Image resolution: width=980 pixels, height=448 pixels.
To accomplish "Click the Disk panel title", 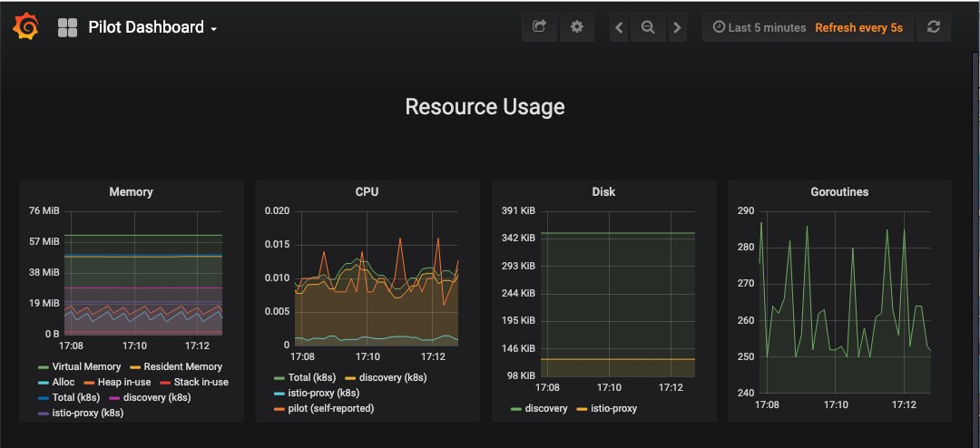I will click(603, 192).
